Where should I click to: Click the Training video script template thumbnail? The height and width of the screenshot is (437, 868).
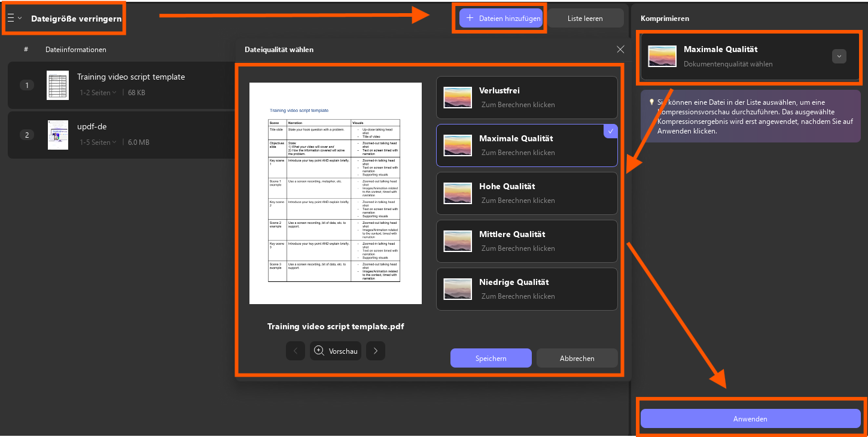[x=58, y=84]
